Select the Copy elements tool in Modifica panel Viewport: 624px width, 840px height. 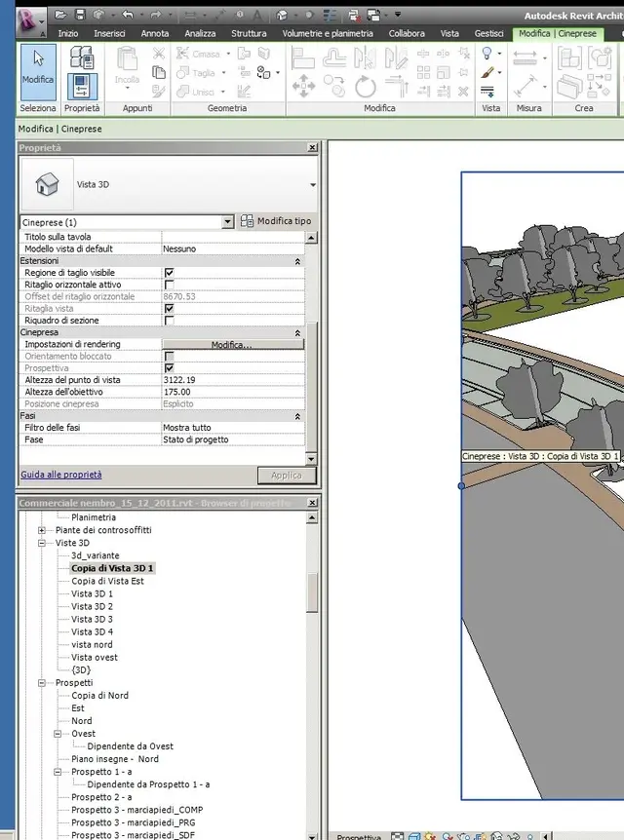[334, 87]
